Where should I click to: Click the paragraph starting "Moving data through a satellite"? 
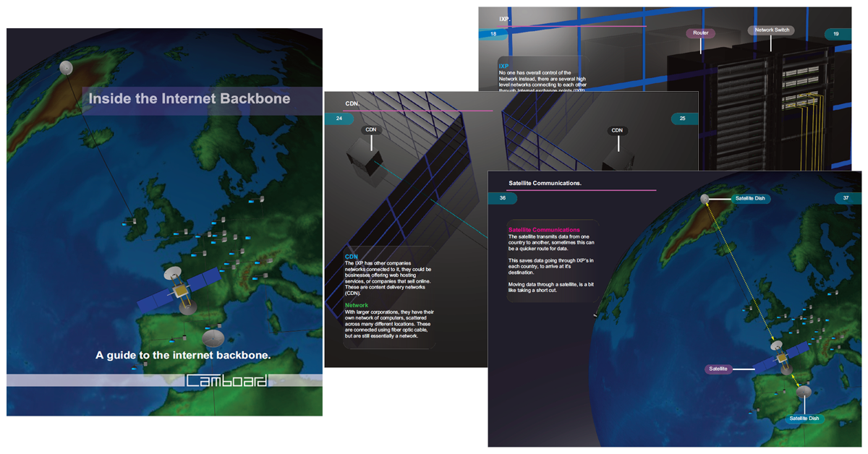tap(551, 287)
